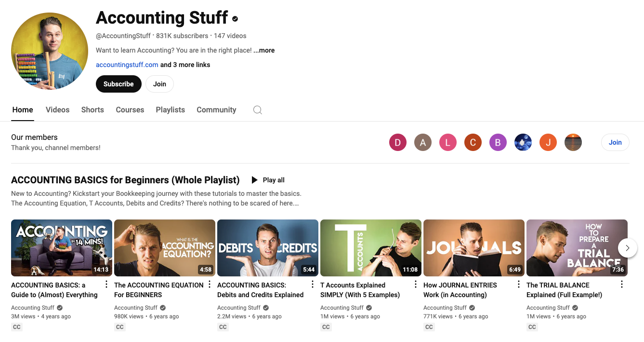Image resolution: width=644 pixels, height=342 pixels.
Task: Click the dark blue night-sky member avatar
Action: [523, 142]
